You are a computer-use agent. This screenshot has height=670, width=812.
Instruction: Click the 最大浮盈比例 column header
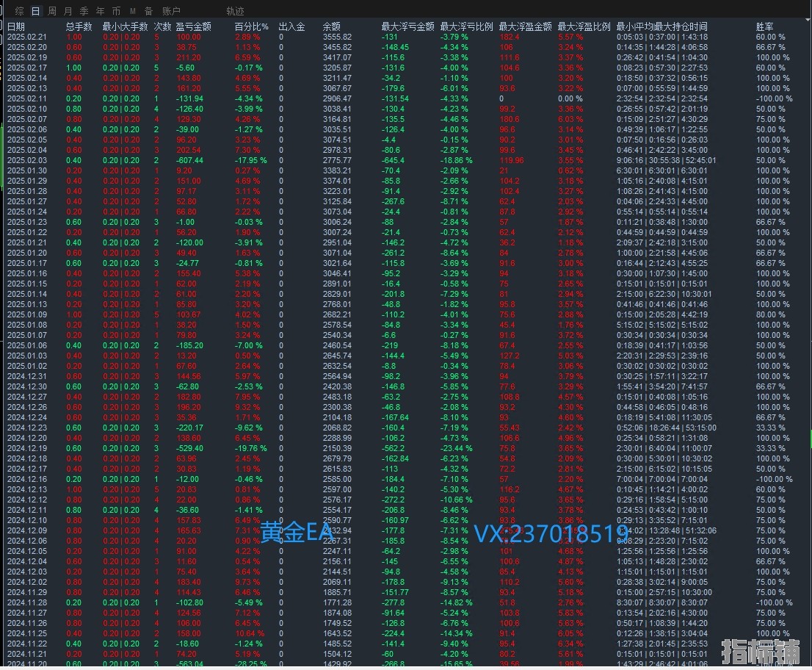point(584,26)
